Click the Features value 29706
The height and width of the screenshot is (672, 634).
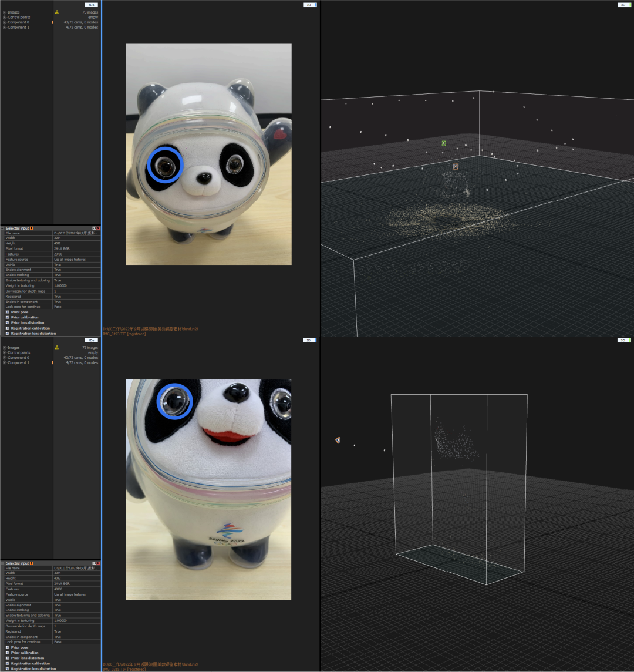tap(58, 254)
